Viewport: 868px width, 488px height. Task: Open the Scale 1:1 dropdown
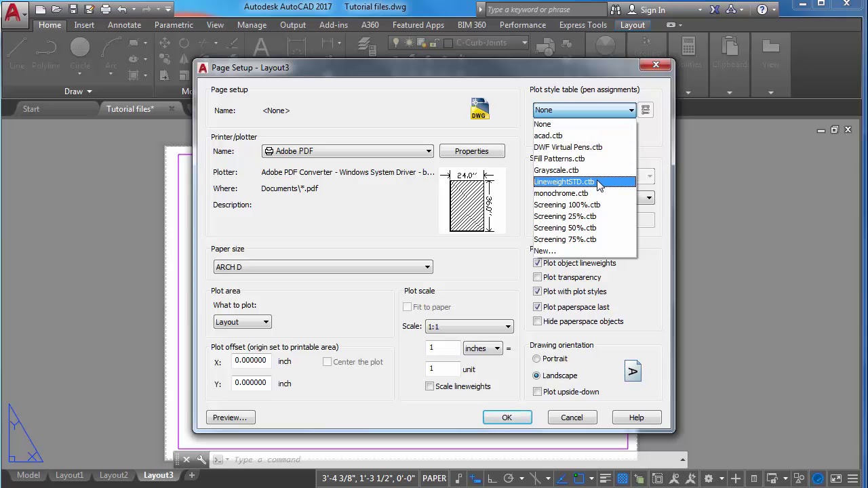(x=469, y=327)
